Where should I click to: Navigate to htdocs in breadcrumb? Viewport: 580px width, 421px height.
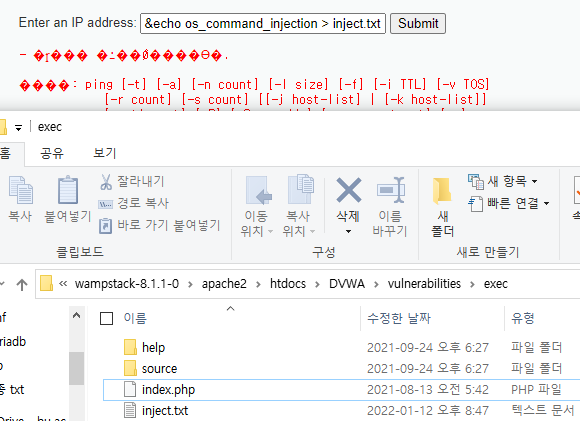(288, 284)
